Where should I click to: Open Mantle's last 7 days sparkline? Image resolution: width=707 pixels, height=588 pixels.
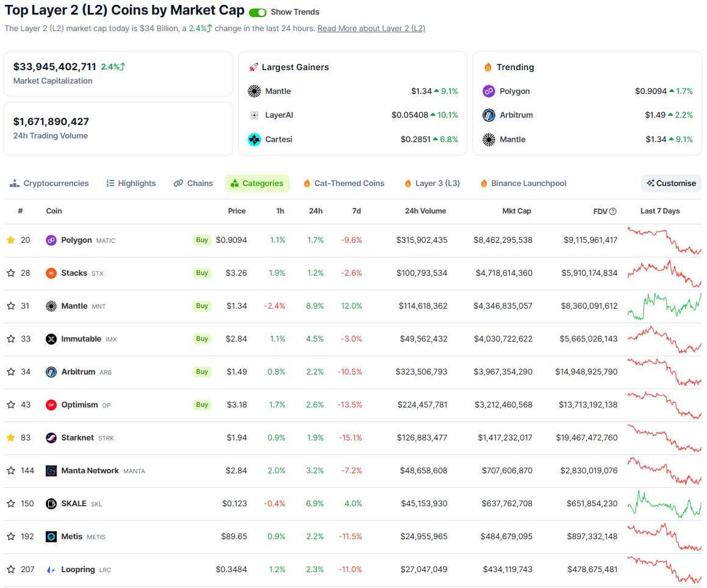664,306
